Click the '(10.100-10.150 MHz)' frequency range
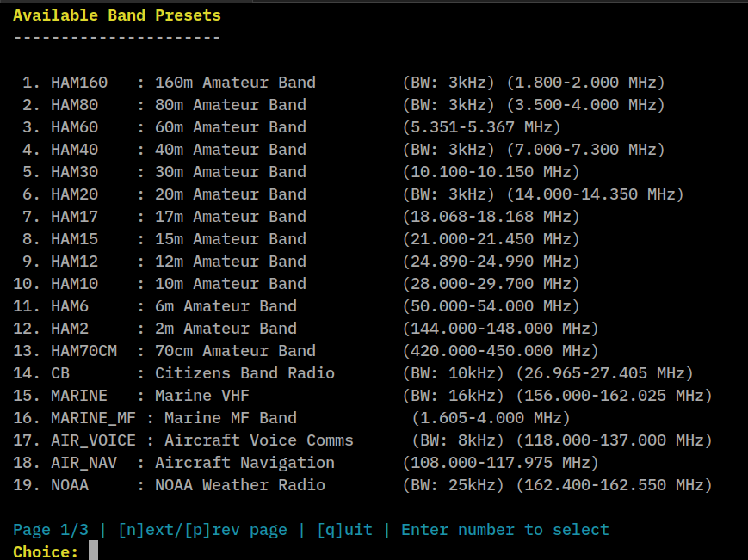Screen dimensions: 748x560 491,172
